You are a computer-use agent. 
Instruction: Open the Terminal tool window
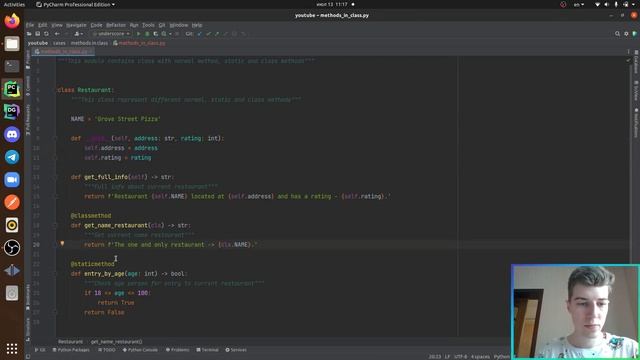click(x=208, y=350)
